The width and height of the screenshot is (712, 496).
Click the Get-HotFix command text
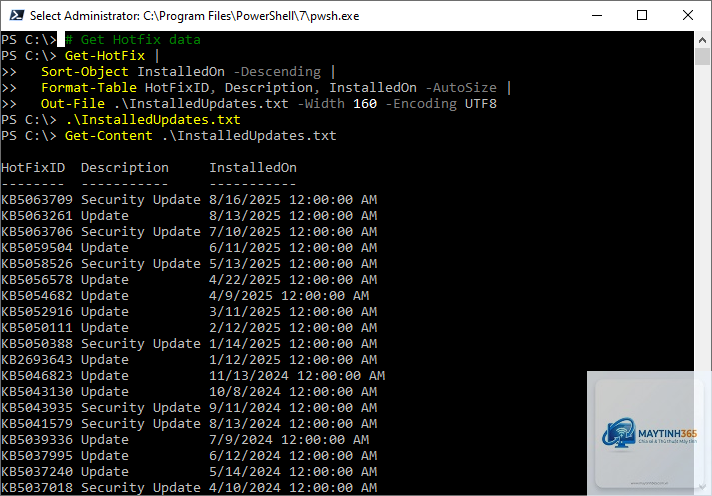click(x=105, y=56)
